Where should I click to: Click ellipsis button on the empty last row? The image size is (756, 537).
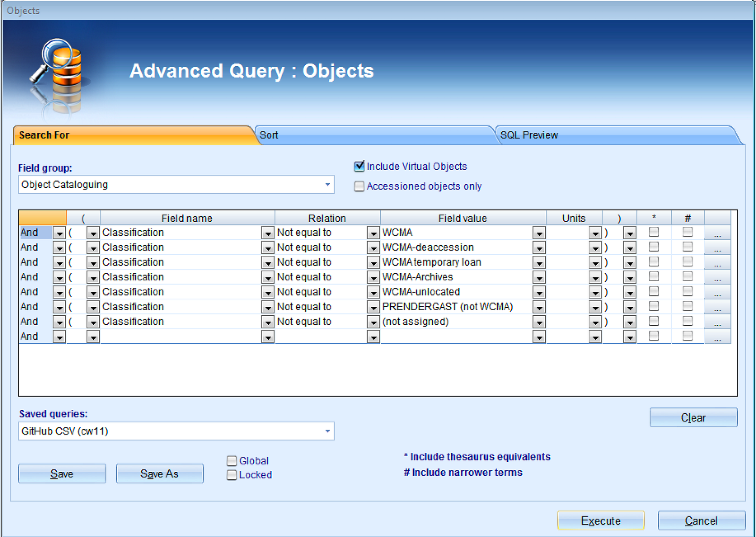(x=717, y=337)
